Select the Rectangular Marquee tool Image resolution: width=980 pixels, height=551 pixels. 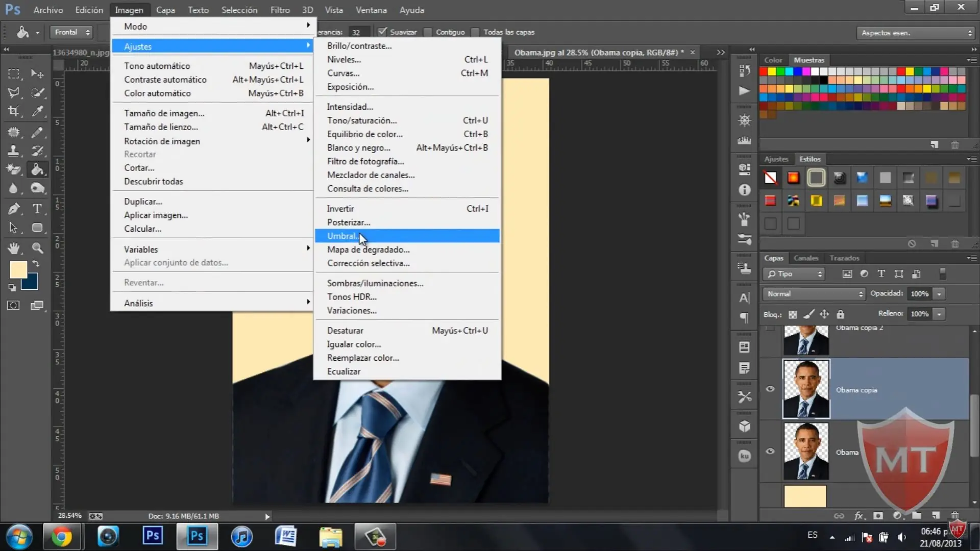point(14,73)
